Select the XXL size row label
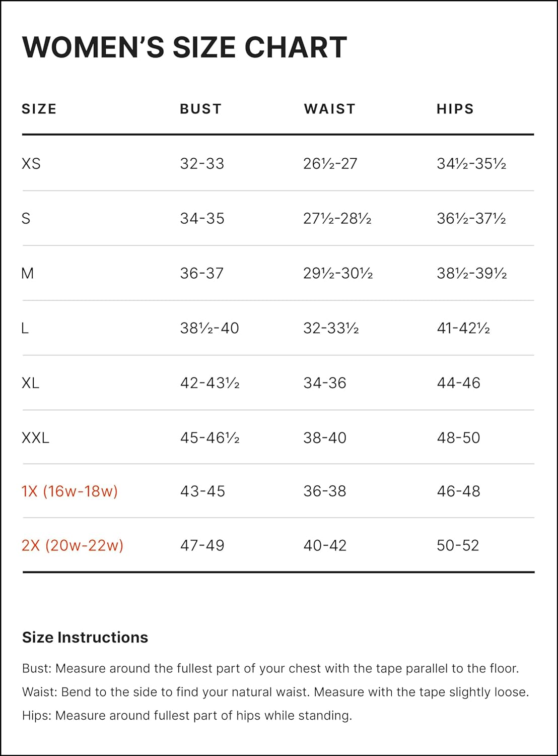 36,437
